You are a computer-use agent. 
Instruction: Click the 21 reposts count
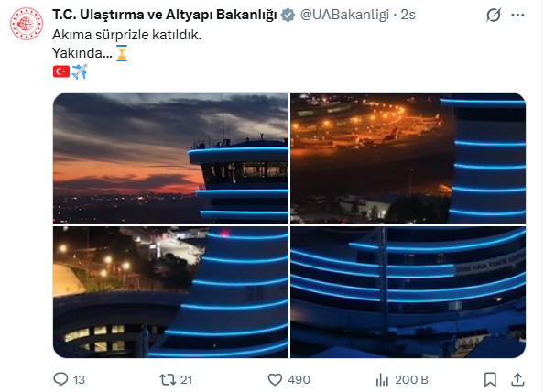coord(186,379)
